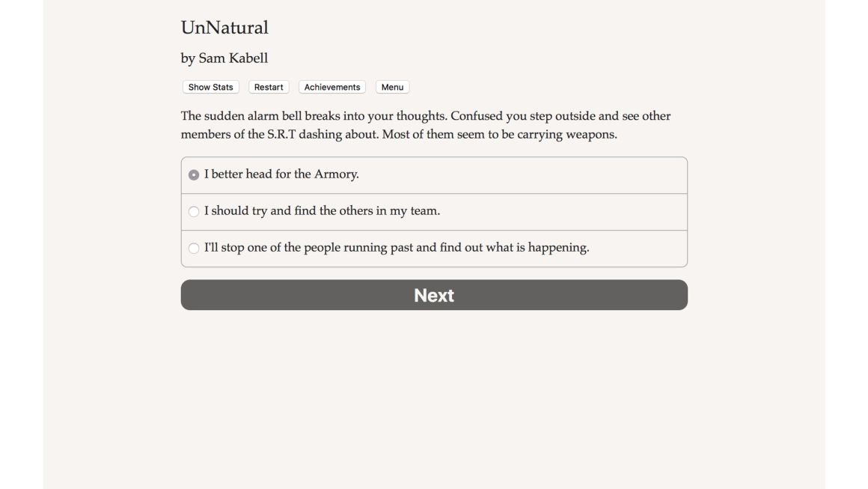Select the 'head for the Armory' radio button

click(194, 175)
